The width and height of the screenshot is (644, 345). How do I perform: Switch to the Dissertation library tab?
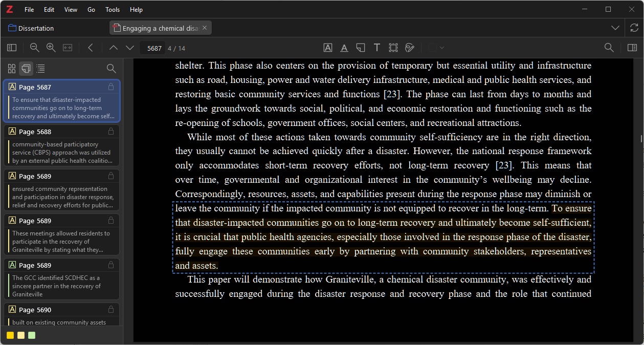[x=31, y=28]
